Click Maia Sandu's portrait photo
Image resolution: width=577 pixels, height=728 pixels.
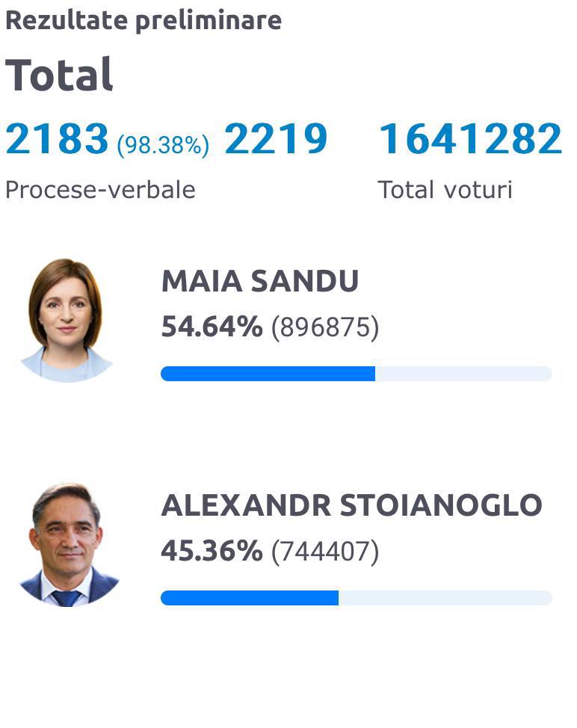click(x=66, y=320)
